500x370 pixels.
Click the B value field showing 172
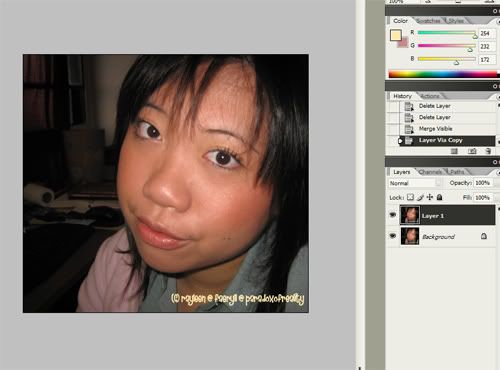[x=487, y=60]
